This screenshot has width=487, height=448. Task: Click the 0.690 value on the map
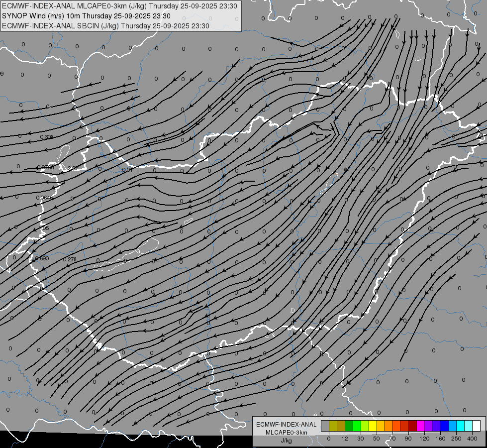[x=42, y=258]
